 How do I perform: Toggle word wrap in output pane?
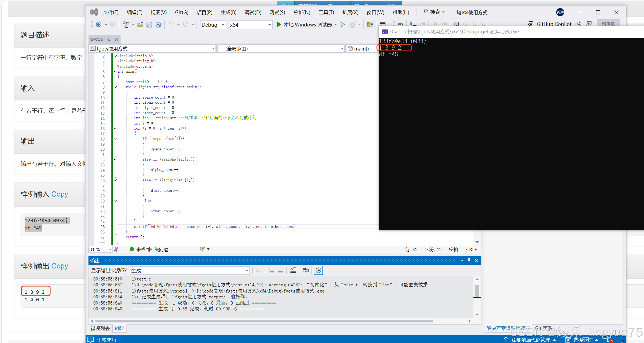click(306, 270)
